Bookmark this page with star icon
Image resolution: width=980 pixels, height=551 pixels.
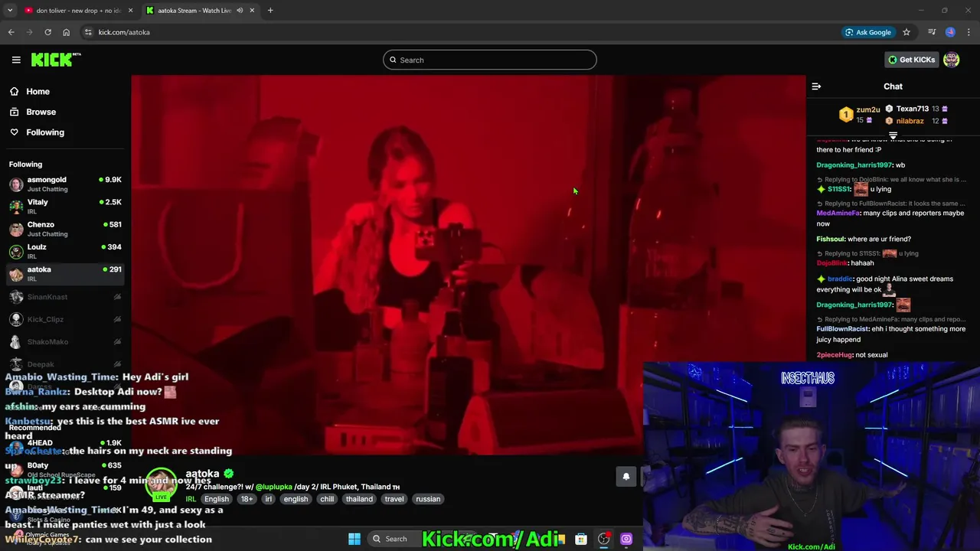tap(906, 32)
